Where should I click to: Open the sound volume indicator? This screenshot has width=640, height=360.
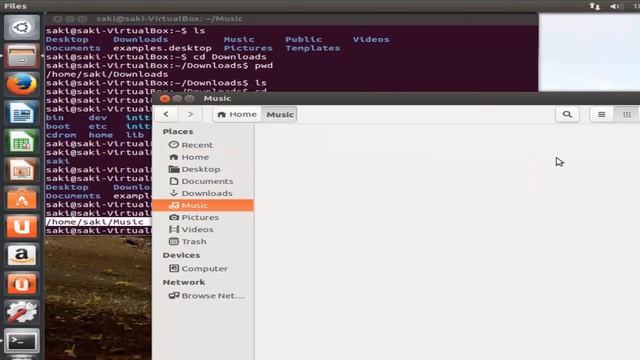click(615, 6)
